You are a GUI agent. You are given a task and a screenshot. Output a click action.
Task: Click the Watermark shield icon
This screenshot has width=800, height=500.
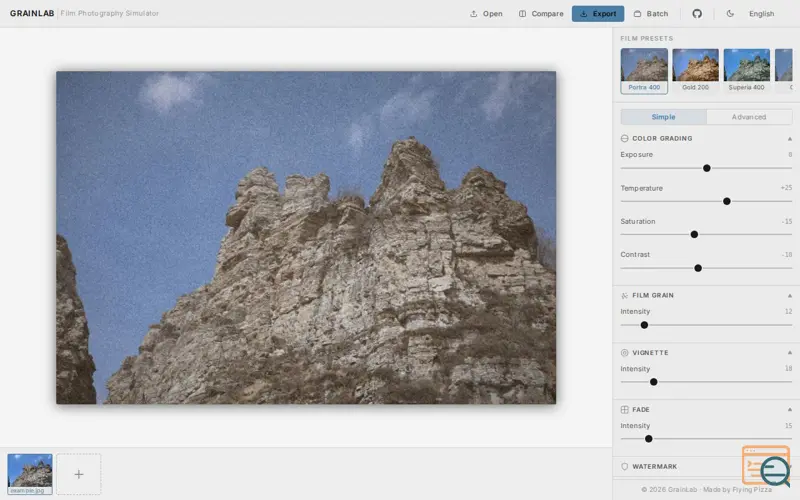coord(624,466)
